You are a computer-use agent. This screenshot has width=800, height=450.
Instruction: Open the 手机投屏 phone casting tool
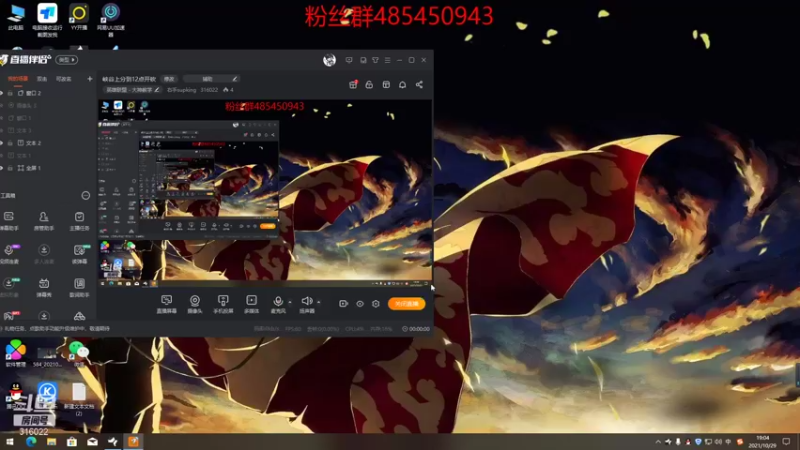coord(223,304)
